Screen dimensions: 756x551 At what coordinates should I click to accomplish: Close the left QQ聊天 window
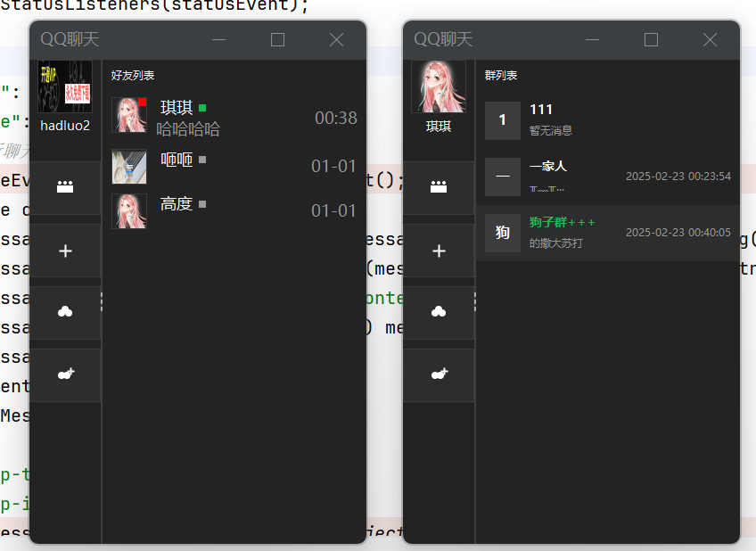point(336,39)
